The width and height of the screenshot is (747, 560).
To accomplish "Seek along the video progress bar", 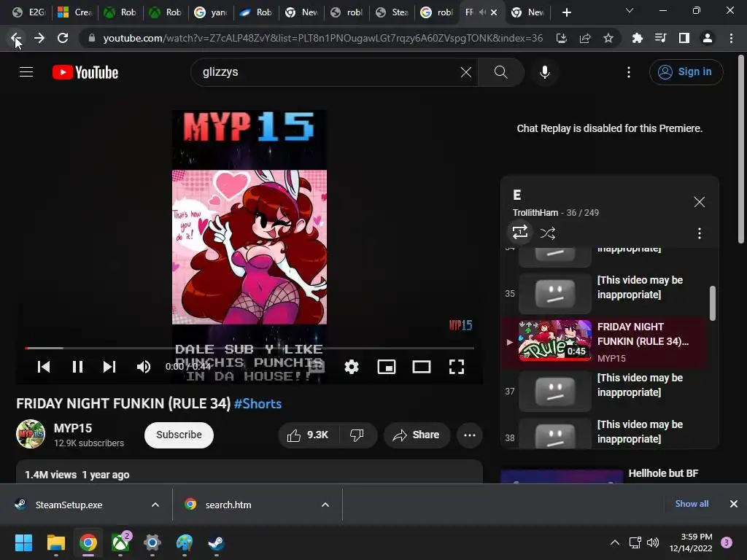I will [x=249, y=348].
